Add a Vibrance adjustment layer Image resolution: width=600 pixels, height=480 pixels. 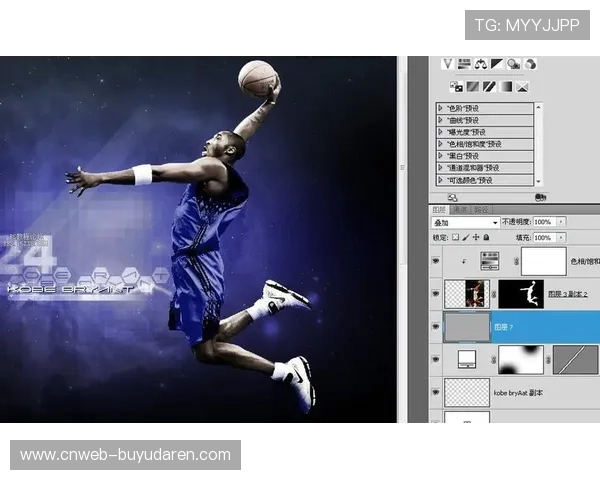(x=449, y=65)
